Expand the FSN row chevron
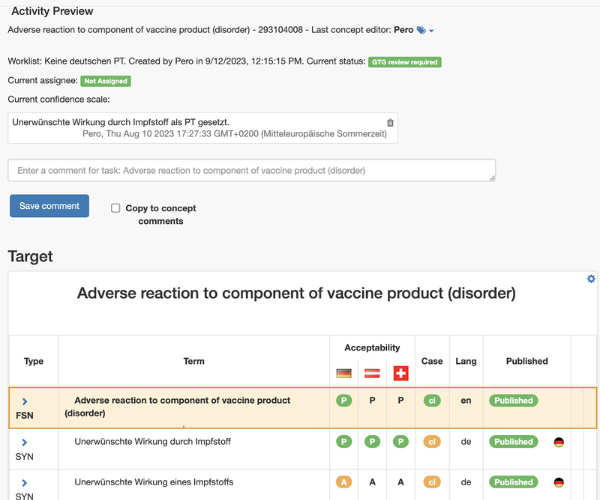 point(24,401)
